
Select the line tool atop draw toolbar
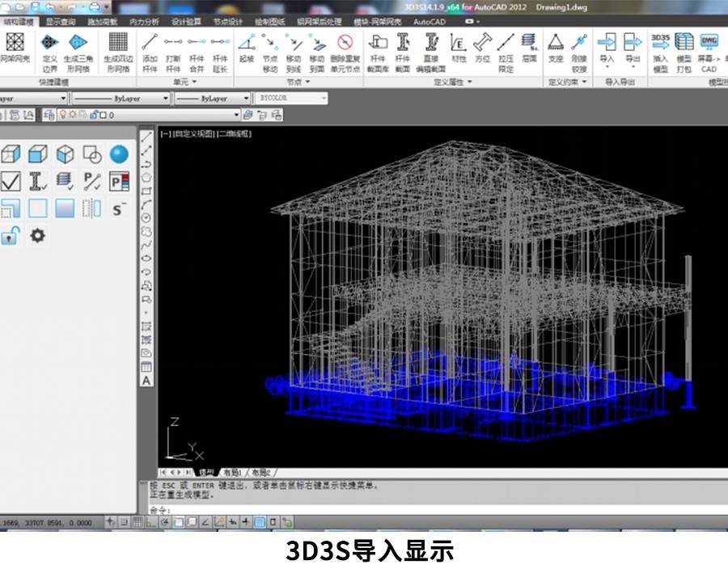[x=146, y=137]
